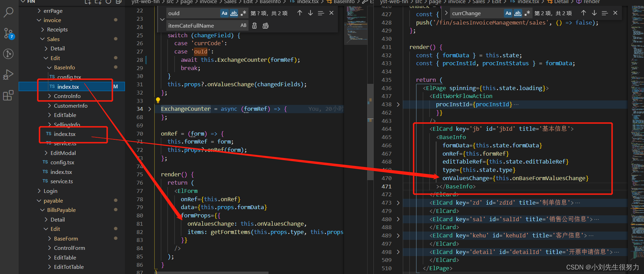Close the ouId find widget
644x274 pixels.
(331, 13)
